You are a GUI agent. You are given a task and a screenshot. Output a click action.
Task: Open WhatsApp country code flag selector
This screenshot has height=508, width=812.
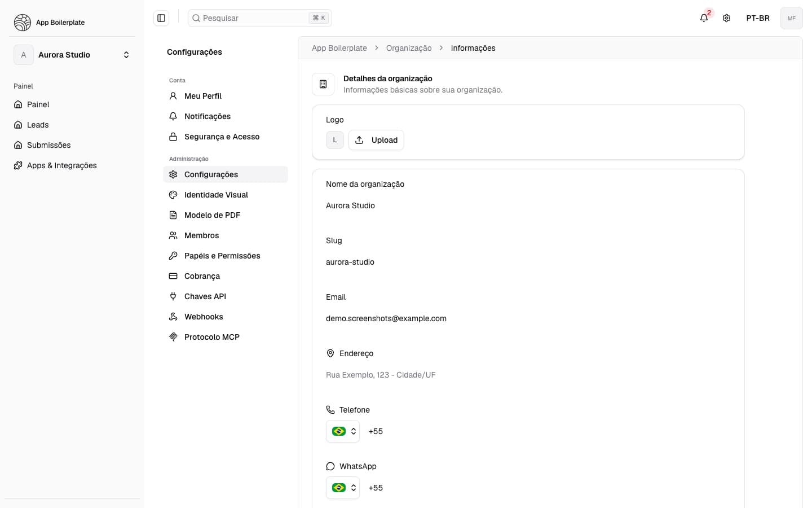343,488
